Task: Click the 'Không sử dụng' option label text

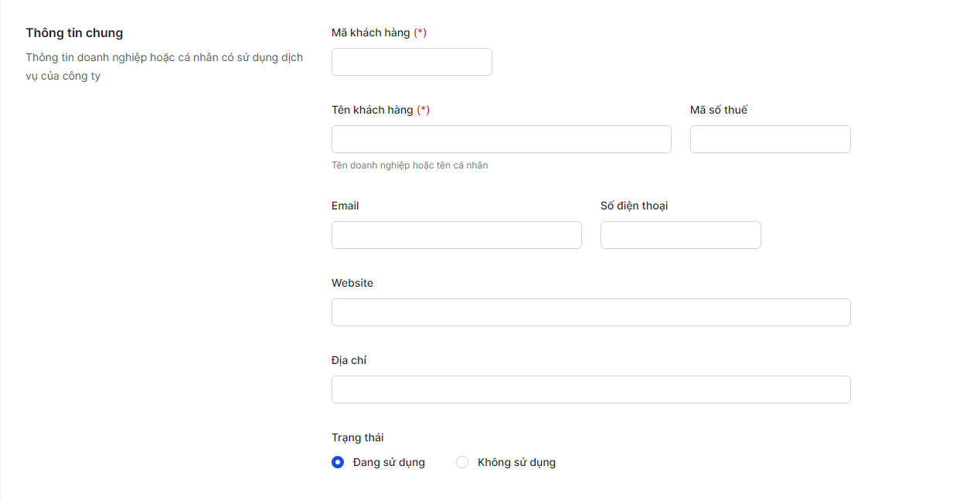Action: tap(516, 462)
